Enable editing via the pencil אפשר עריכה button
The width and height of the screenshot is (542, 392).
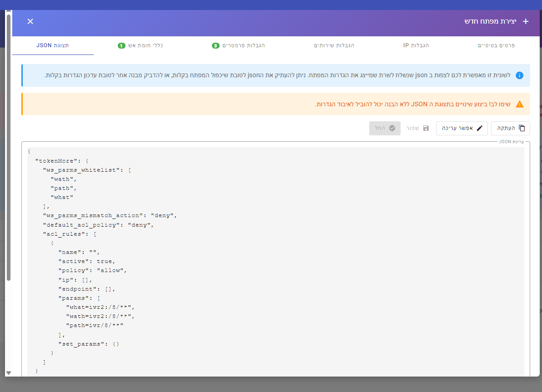(x=462, y=128)
